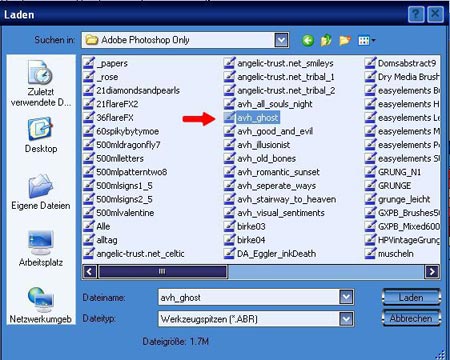450x360 pixels.
Task: Select the 21flareFX2 file
Action: coord(111,104)
